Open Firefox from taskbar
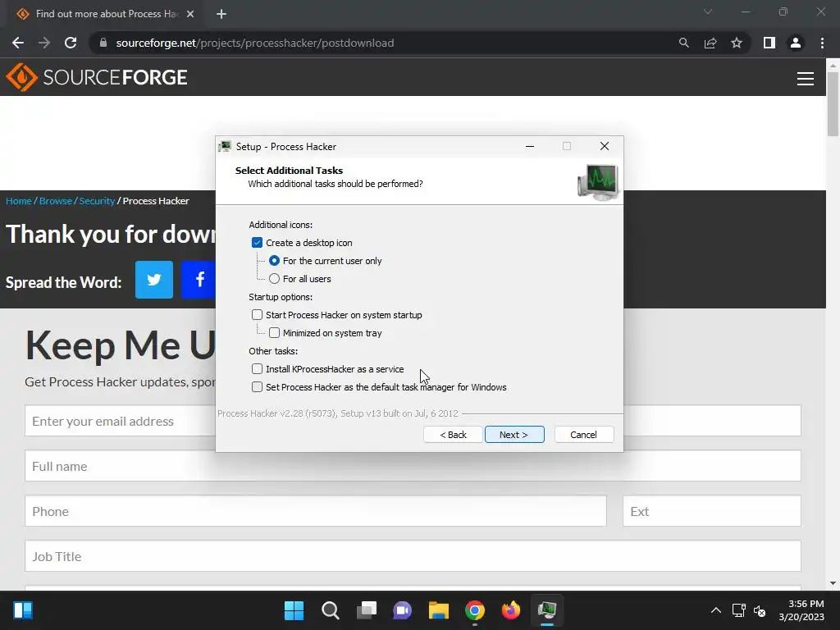 point(511,610)
